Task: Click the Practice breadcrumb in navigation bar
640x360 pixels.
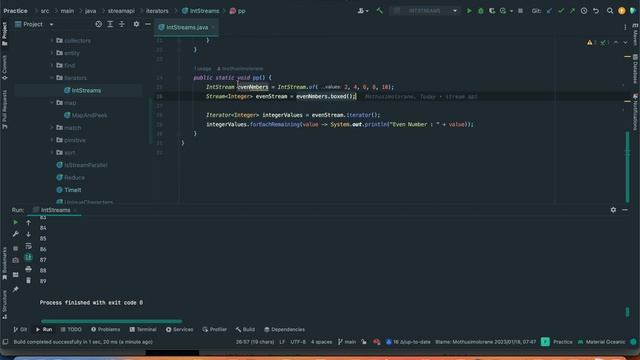Action: pyautogui.click(x=16, y=11)
